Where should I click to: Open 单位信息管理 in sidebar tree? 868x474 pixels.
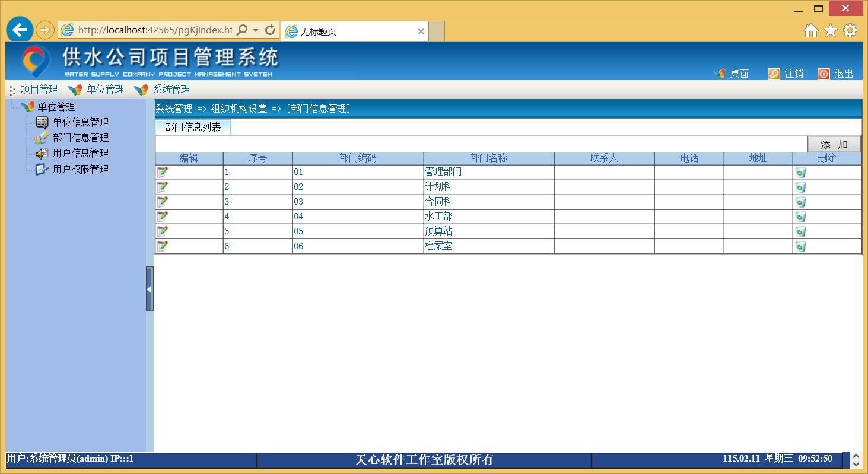tap(72, 122)
